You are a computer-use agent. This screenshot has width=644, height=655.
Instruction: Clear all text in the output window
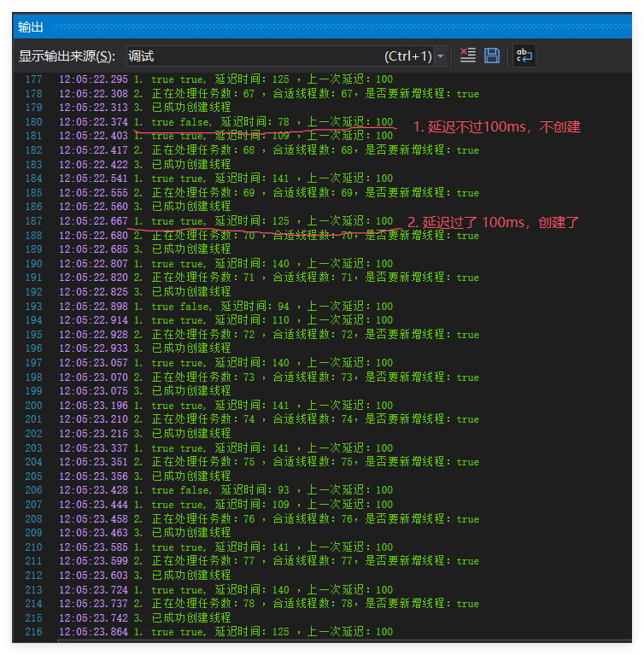[468, 56]
